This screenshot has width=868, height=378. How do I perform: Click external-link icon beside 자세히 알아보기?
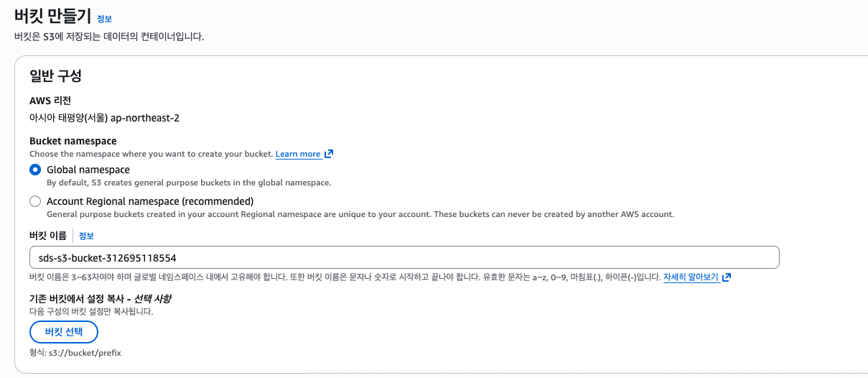[x=727, y=277]
